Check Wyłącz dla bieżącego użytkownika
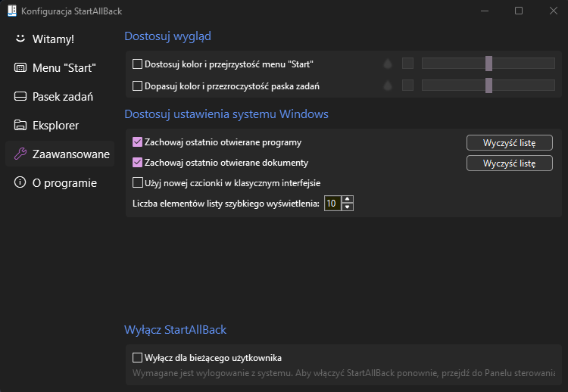Viewport: 568px width, 392px height. pos(137,358)
